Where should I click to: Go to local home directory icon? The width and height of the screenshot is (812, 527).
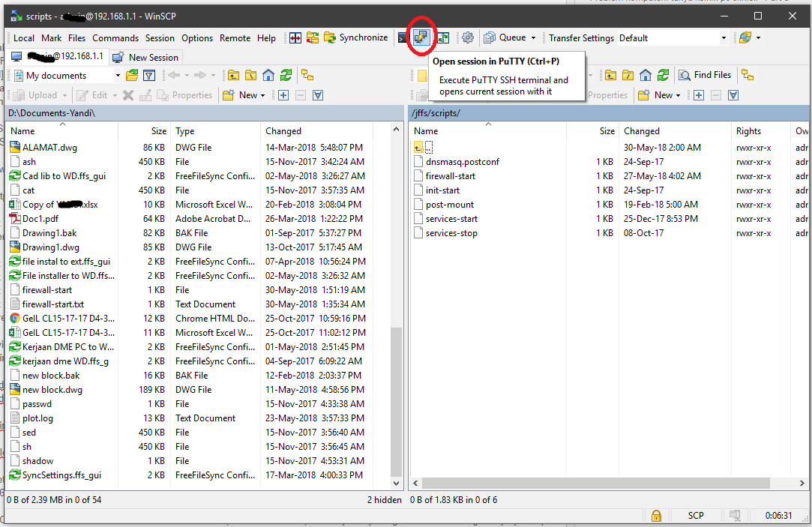pos(268,75)
